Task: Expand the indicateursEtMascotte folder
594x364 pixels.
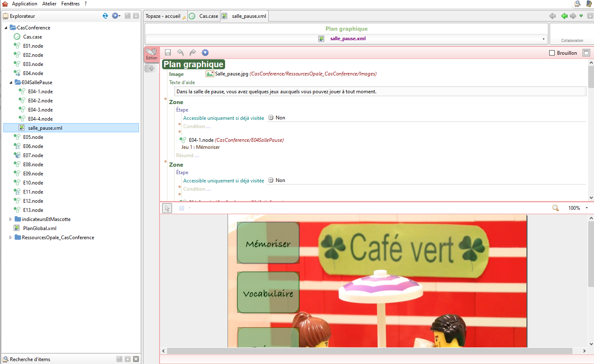Action: [x=11, y=219]
